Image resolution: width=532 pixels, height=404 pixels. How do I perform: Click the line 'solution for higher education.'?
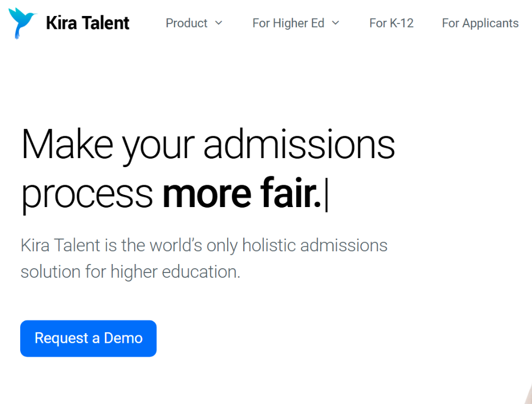pos(130,271)
